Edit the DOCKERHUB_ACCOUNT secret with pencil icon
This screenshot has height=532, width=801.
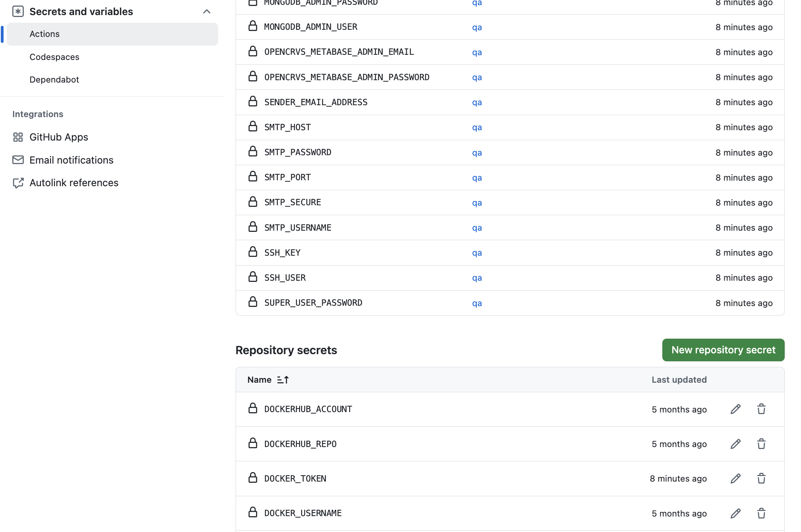[x=735, y=409]
